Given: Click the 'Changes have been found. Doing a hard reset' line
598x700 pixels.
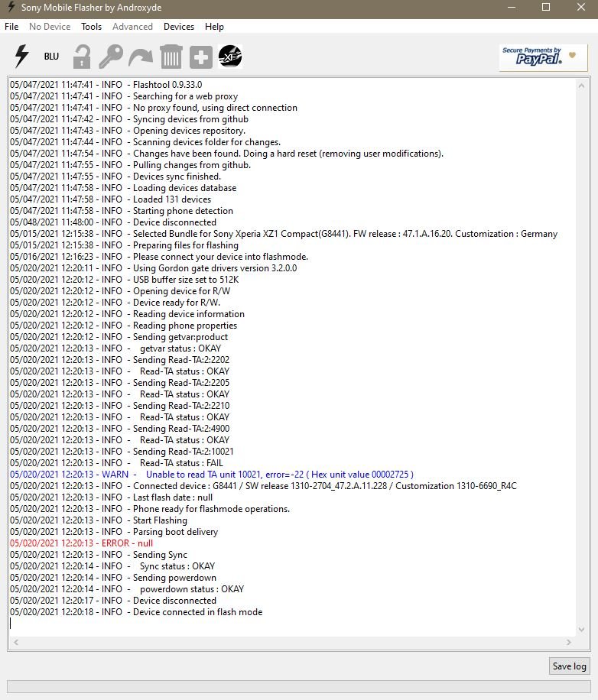Looking at the screenshot, I should coord(226,154).
